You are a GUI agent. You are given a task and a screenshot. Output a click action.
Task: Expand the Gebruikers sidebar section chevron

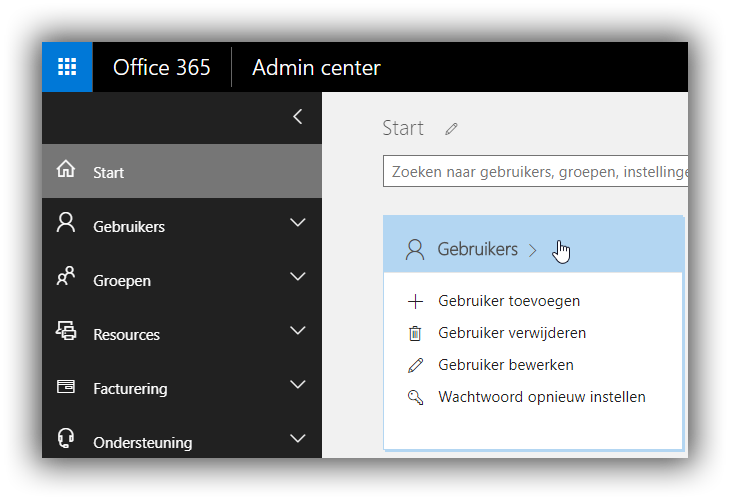[x=298, y=223]
